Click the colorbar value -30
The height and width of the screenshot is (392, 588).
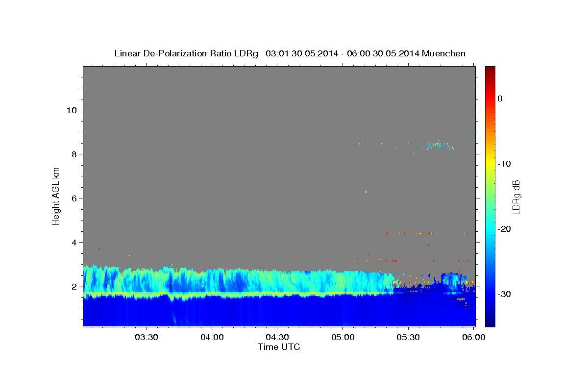click(505, 294)
